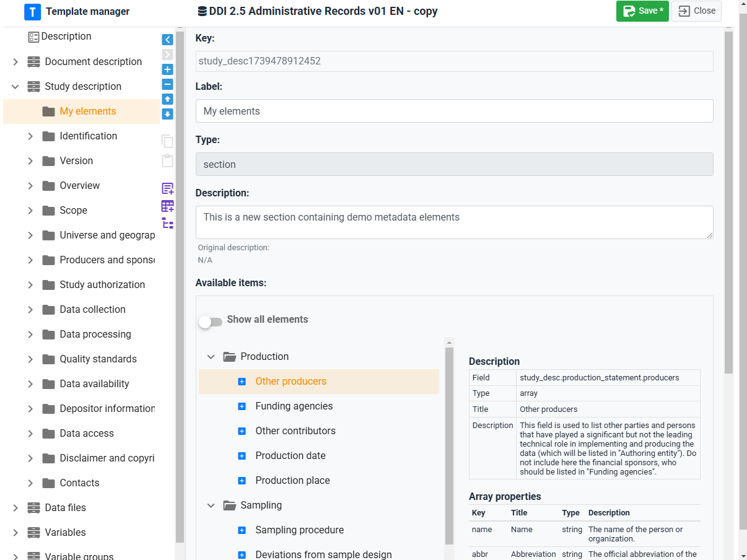Click the blue minus remove button
747x560 pixels.
[x=167, y=84]
